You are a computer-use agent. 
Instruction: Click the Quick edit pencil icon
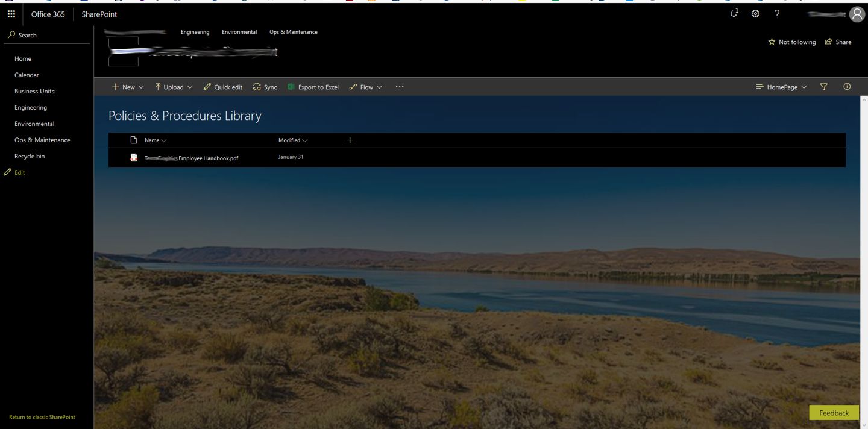click(x=207, y=87)
